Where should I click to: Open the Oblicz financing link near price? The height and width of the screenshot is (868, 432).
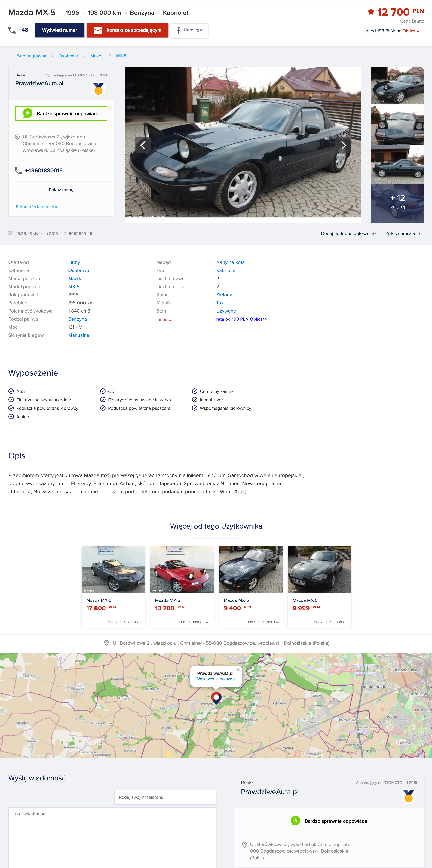pyautogui.click(x=410, y=31)
